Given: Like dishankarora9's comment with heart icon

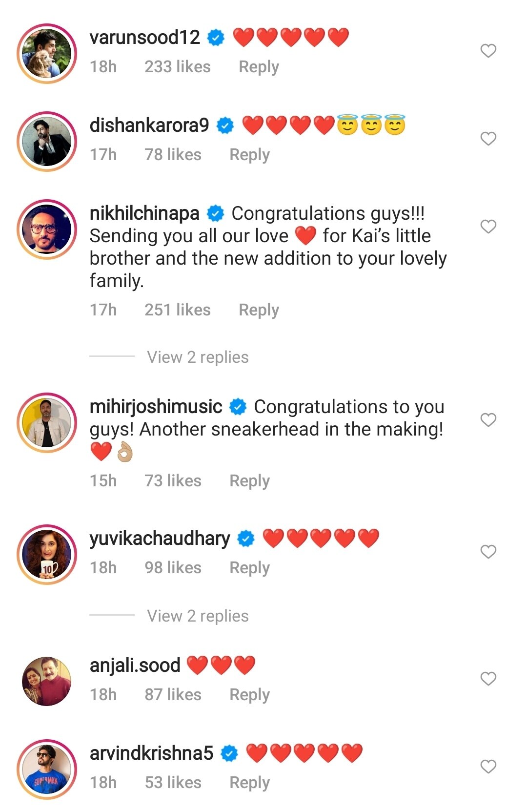Looking at the screenshot, I should [488, 139].
